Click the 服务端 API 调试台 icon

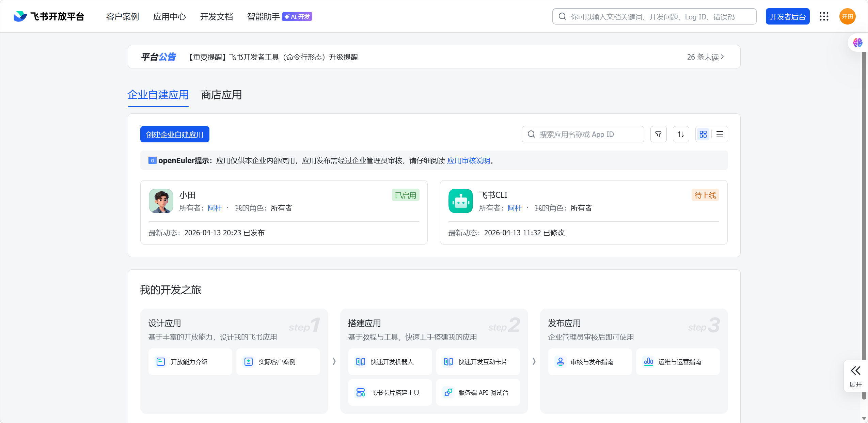click(x=448, y=392)
